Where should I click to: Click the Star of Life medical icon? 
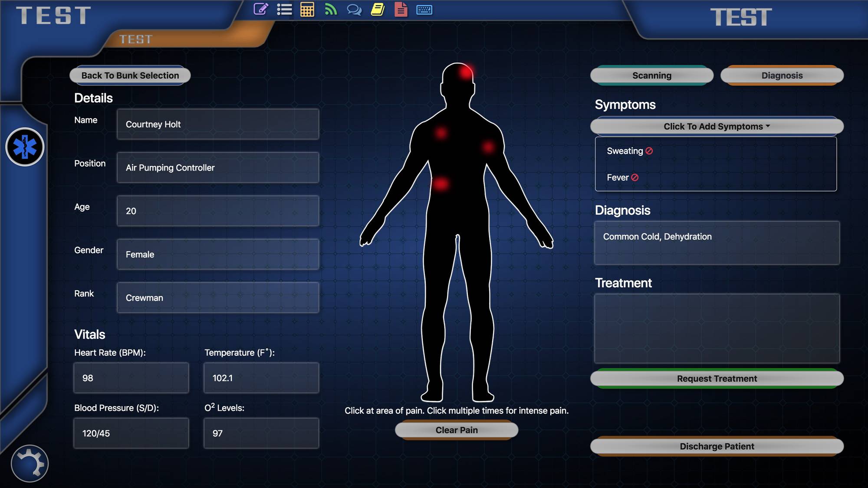point(25,147)
